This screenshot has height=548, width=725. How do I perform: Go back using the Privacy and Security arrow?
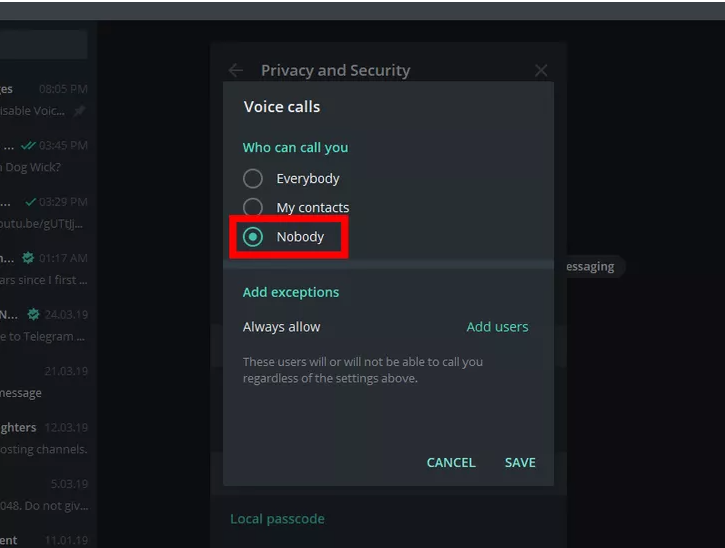coord(236,70)
